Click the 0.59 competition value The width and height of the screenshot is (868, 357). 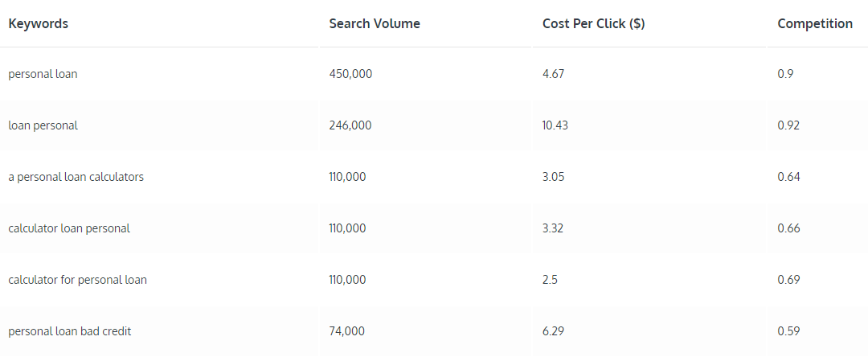click(789, 331)
